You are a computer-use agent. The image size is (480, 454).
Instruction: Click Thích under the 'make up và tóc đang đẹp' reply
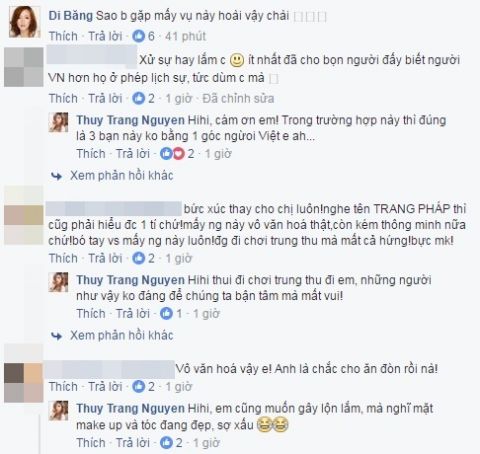coord(91,443)
